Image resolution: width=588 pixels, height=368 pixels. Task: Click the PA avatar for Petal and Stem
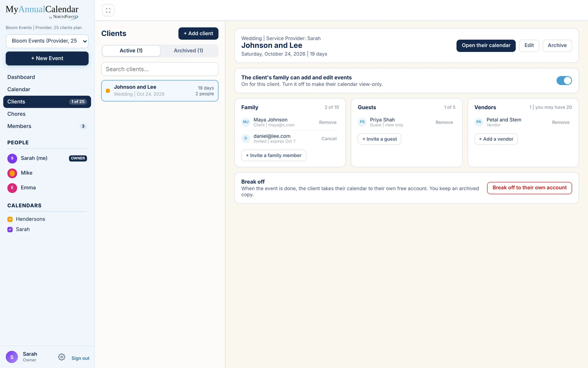(x=479, y=122)
